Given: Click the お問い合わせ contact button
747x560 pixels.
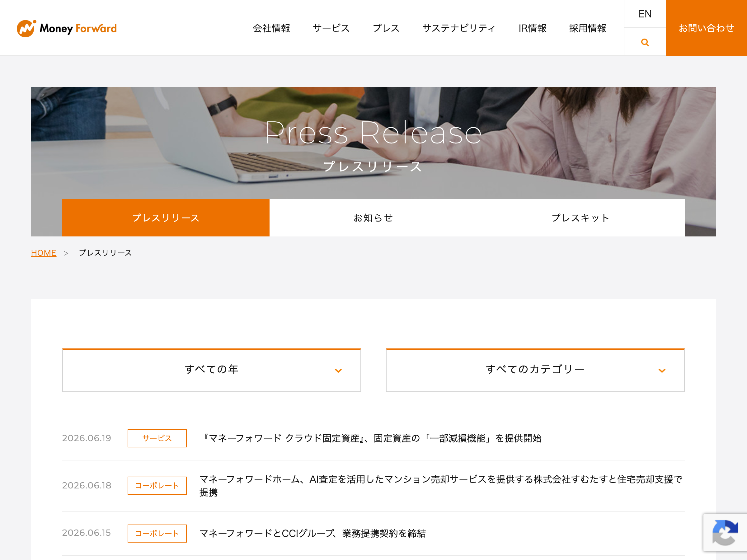Looking at the screenshot, I should point(706,28).
